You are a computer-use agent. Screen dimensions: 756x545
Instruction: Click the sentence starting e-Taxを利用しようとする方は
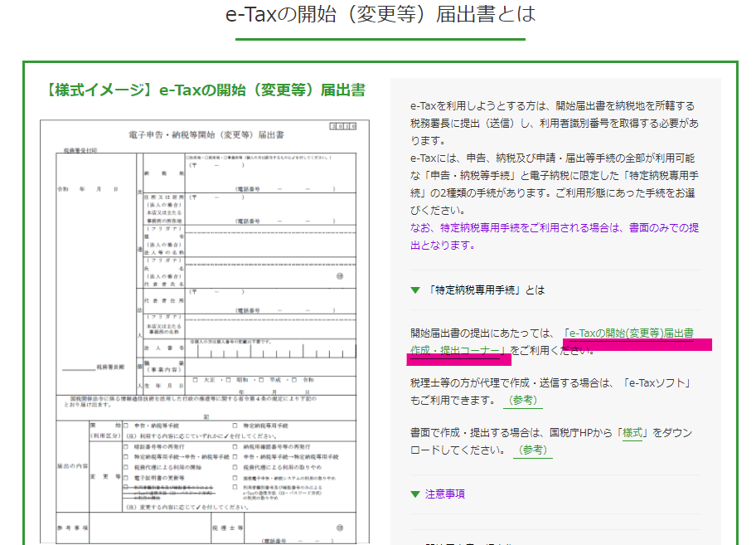pyautogui.click(x=555, y=123)
